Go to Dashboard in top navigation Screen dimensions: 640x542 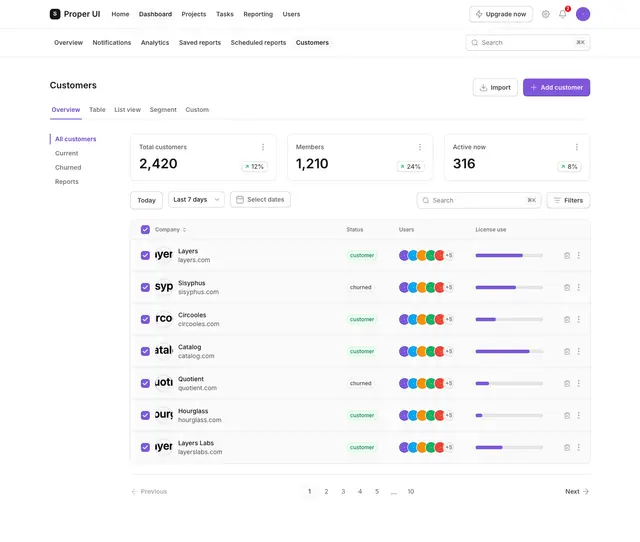[x=155, y=14]
